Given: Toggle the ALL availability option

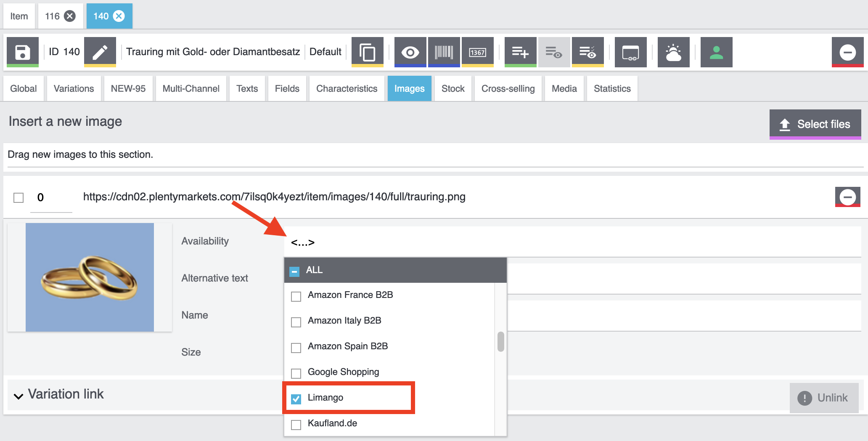Looking at the screenshot, I should point(295,271).
